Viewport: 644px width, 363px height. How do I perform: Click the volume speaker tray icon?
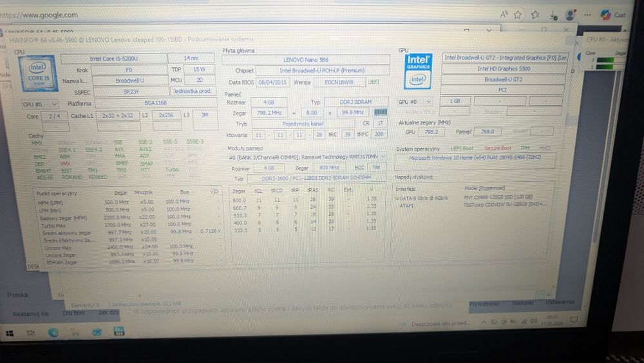tap(533, 321)
